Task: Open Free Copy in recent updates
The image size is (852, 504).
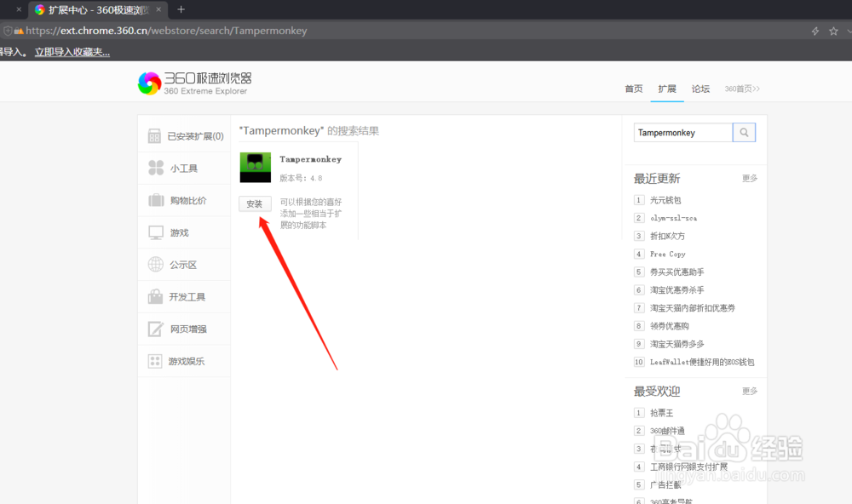Action: 668,254
